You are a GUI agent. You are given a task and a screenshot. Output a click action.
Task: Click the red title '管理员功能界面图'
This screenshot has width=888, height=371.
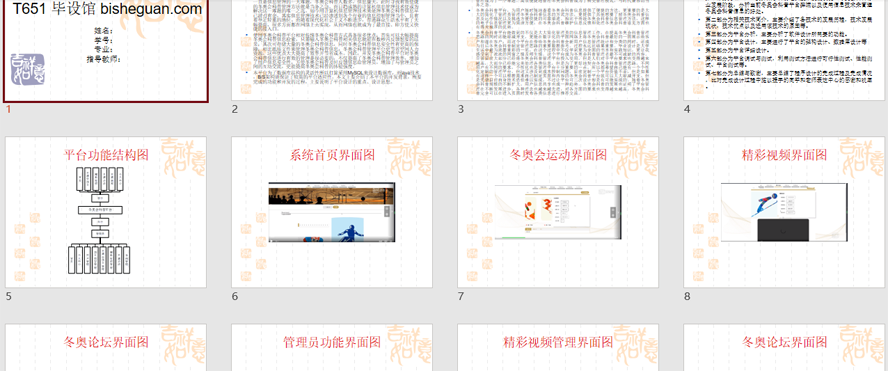[x=332, y=342]
